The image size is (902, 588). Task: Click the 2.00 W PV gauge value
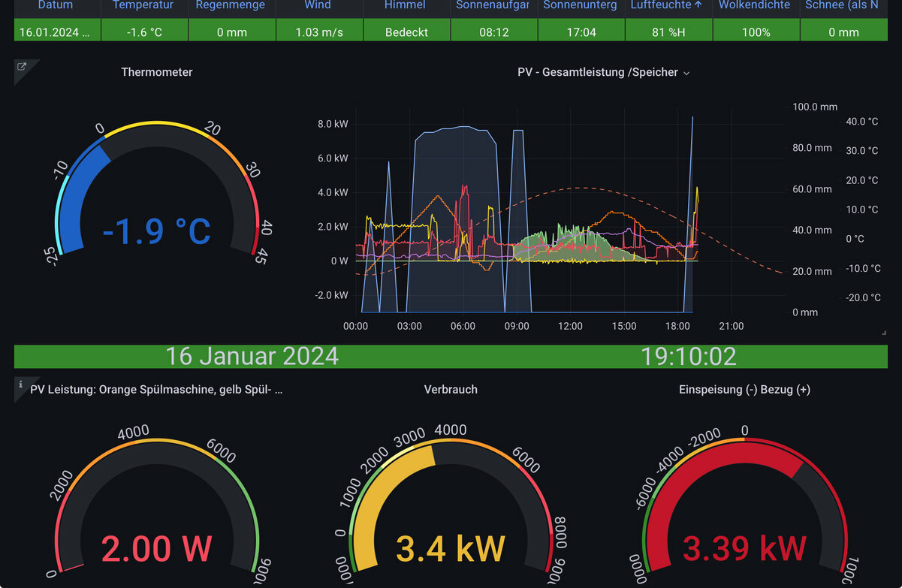pyautogui.click(x=156, y=549)
